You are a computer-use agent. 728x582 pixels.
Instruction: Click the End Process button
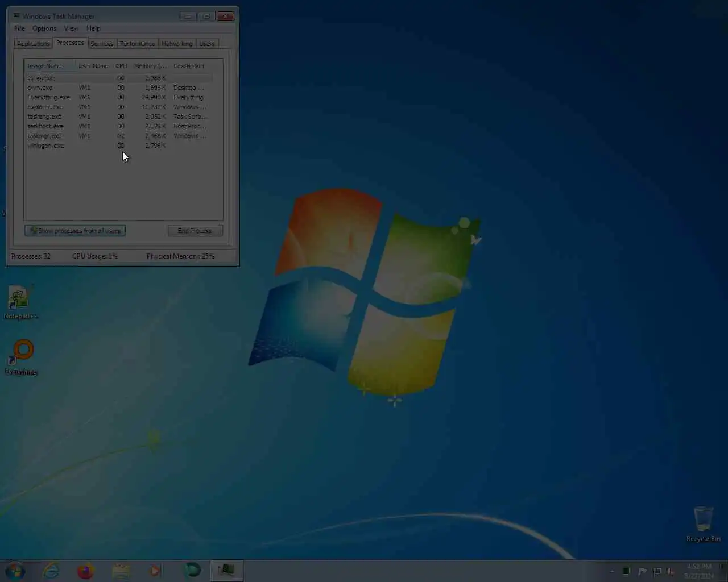click(195, 231)
